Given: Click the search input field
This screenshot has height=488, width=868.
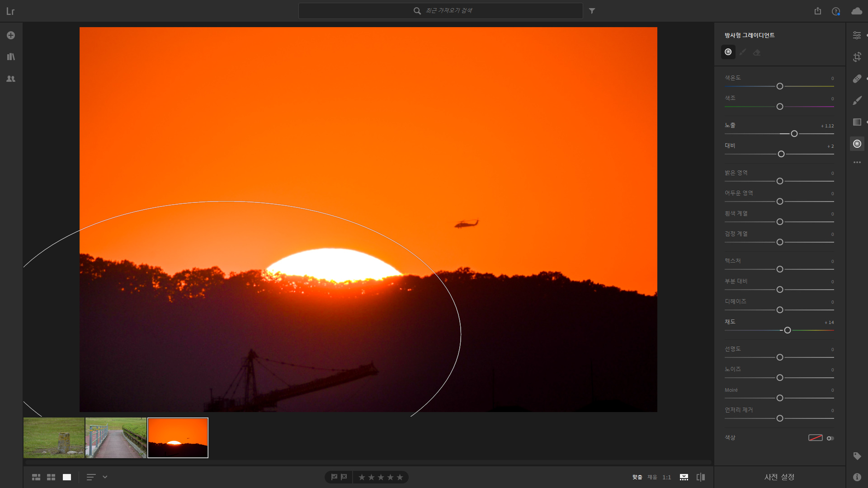Looking at the screenshot, I should tap(441, 11).
